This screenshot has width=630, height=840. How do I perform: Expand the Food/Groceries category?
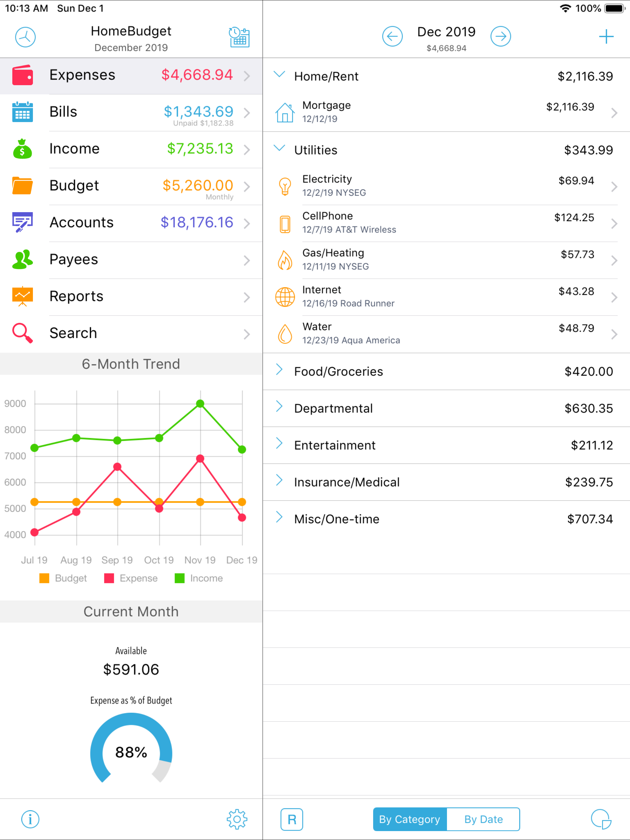coord(279,370)
